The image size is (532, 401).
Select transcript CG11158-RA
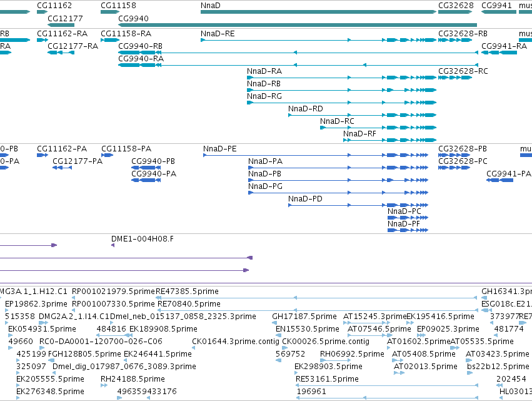click(110, 40)
